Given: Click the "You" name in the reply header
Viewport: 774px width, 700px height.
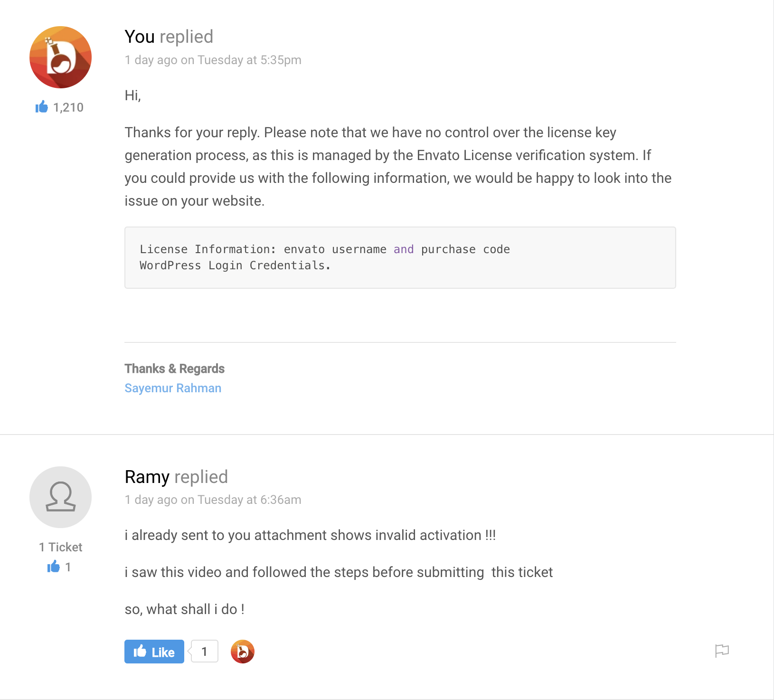Looking at the screenshot, I should (140, 37).
